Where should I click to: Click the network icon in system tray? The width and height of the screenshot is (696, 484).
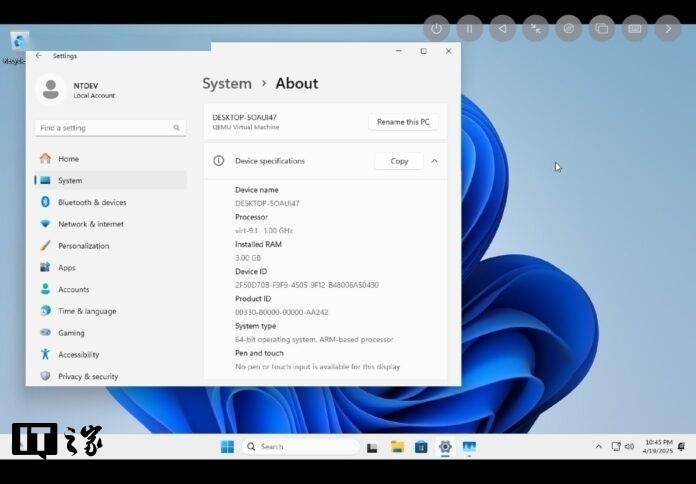click(x=616, y=446)
